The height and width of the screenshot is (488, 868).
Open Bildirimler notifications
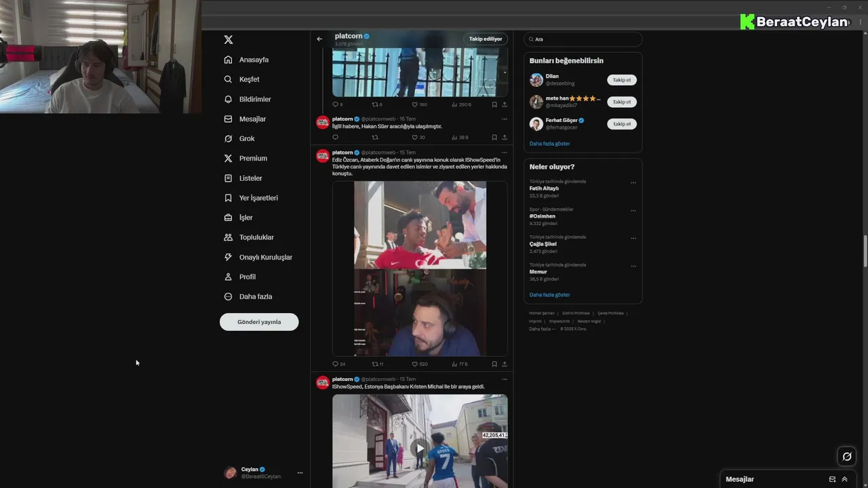coord(248,99)
